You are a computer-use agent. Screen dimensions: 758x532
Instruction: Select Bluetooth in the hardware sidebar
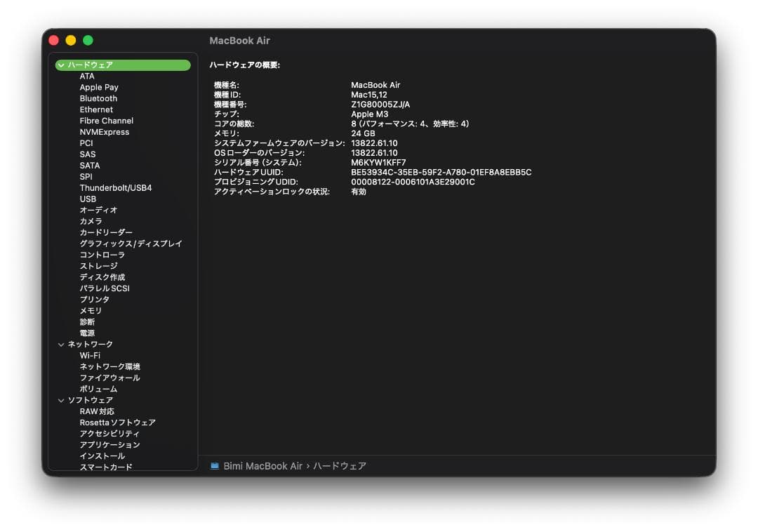pos(98,98)
